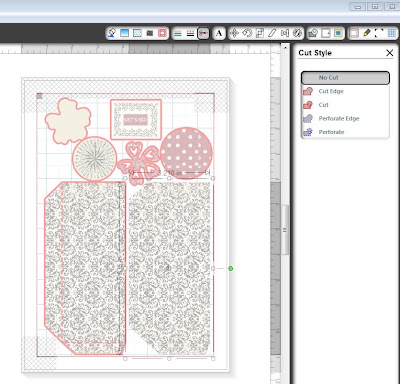Click the vertical scrollbar up arrow
This screenshot has width=400, height=384.
(x=285, y=48)
